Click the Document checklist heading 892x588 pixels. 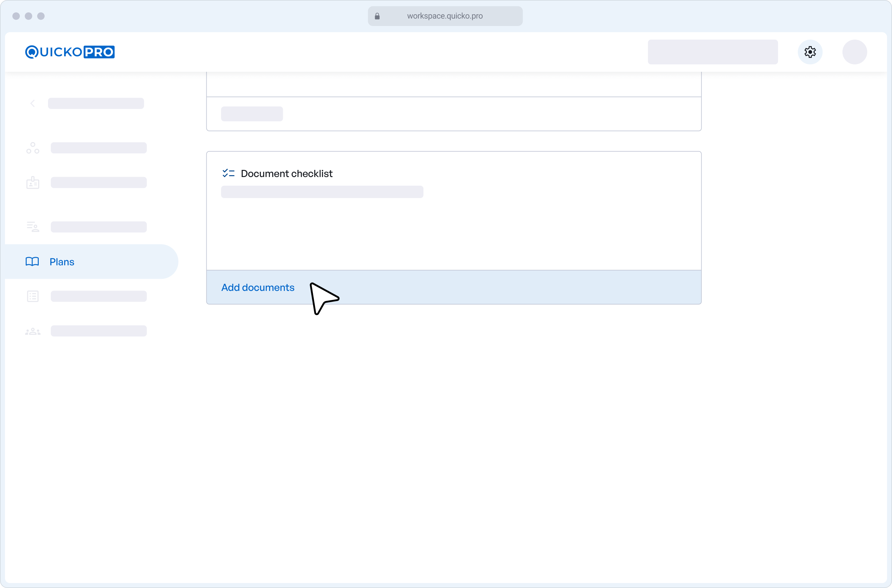click(x=287, y=173)
